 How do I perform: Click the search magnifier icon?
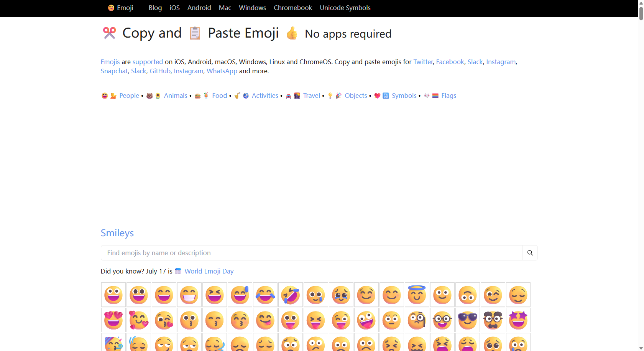point(530,253)
